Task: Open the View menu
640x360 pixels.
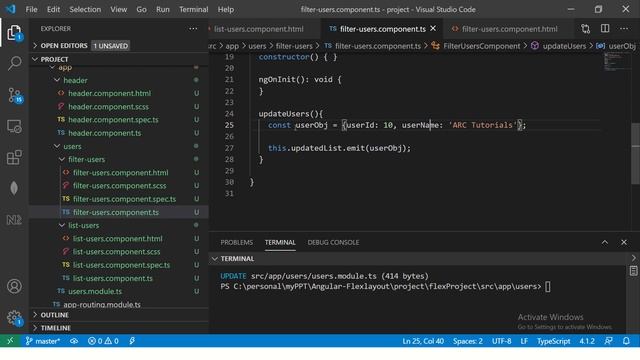Action: (x=118, y=9)
